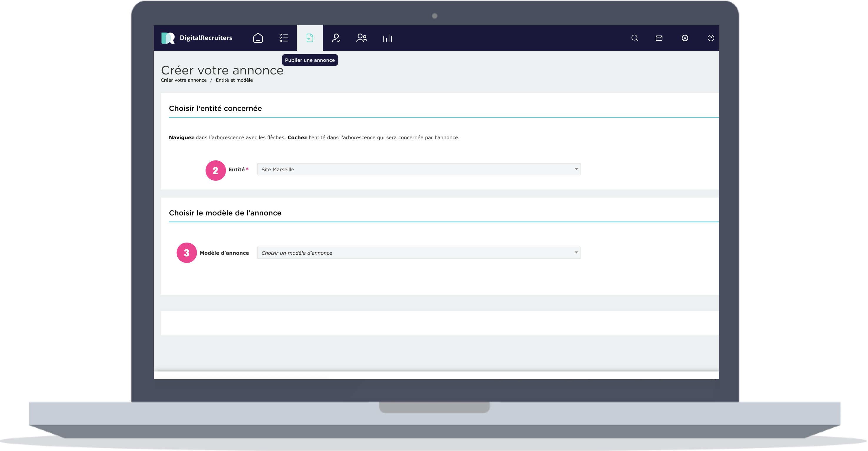The height and width of the screenshot is (451, 868).
Task: Click the Choisir l'entité concernée heading
Action: tap(215, 108)
